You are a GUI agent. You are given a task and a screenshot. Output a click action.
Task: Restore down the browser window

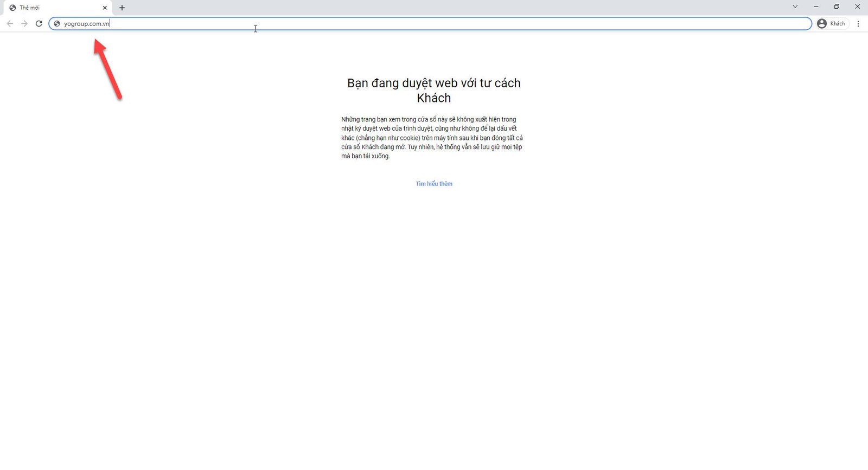tap(837, 7)
